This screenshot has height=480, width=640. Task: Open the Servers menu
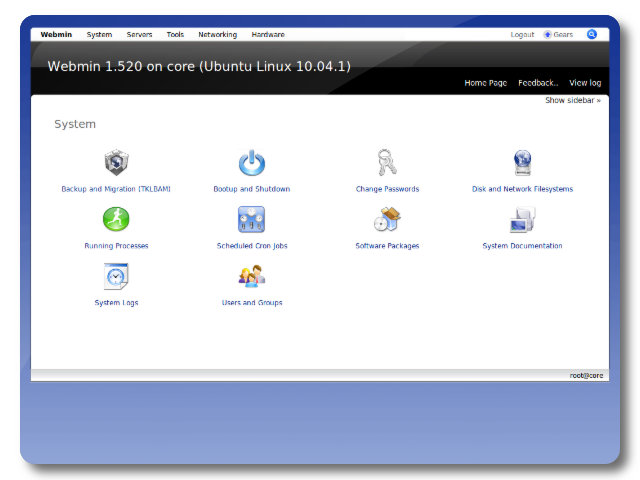139,35
